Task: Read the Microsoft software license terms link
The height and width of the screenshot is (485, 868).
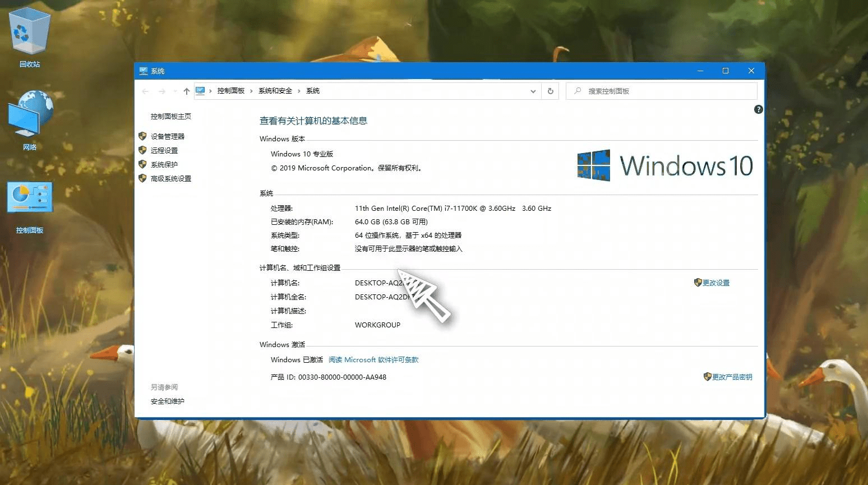Action: (373, 360)
